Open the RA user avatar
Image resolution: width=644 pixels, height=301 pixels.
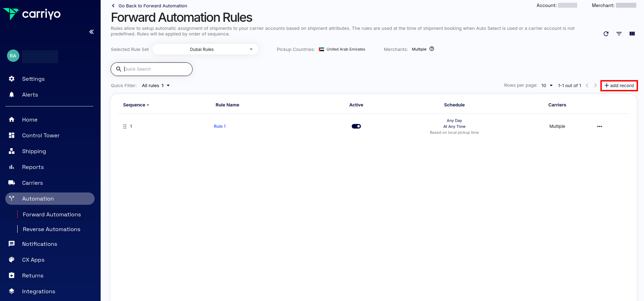(x=13, y=56)
